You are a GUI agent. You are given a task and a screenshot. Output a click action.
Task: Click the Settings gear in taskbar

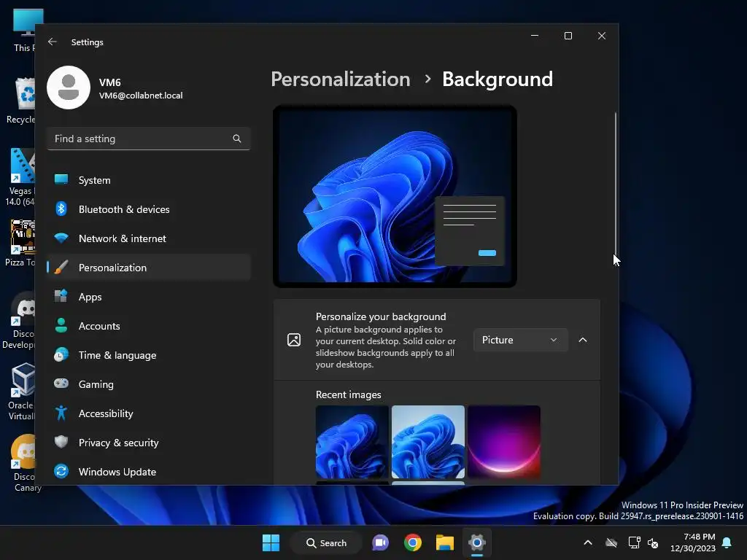pyautogui.click(x=476, y=542)
